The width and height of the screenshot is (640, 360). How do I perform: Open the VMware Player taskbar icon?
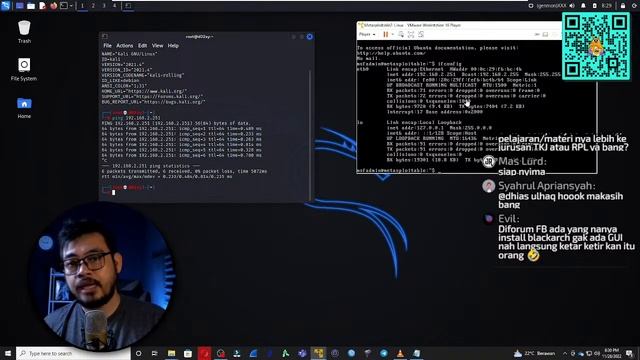click(x=318, y=353)
